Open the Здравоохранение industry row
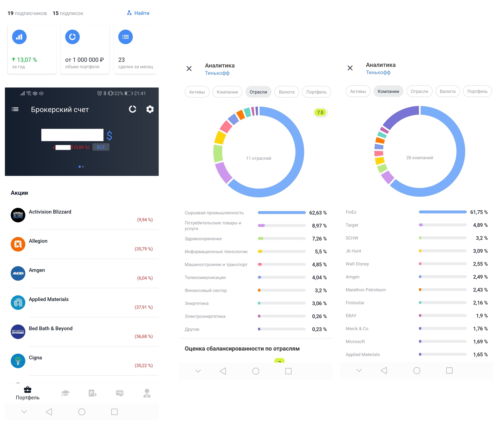 tap(256, 239)
